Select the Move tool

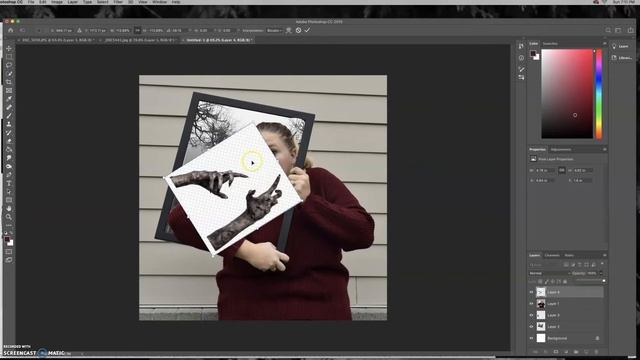9,48
